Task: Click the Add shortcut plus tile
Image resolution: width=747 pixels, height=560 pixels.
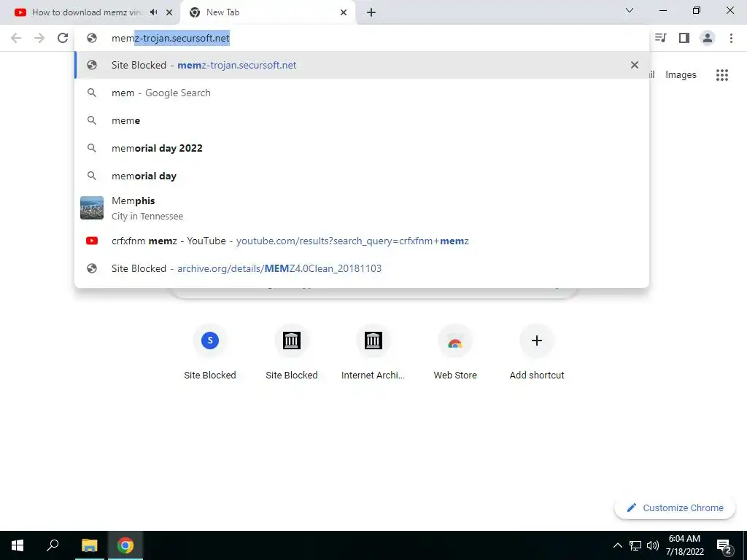Action: (x=537, y=352)
